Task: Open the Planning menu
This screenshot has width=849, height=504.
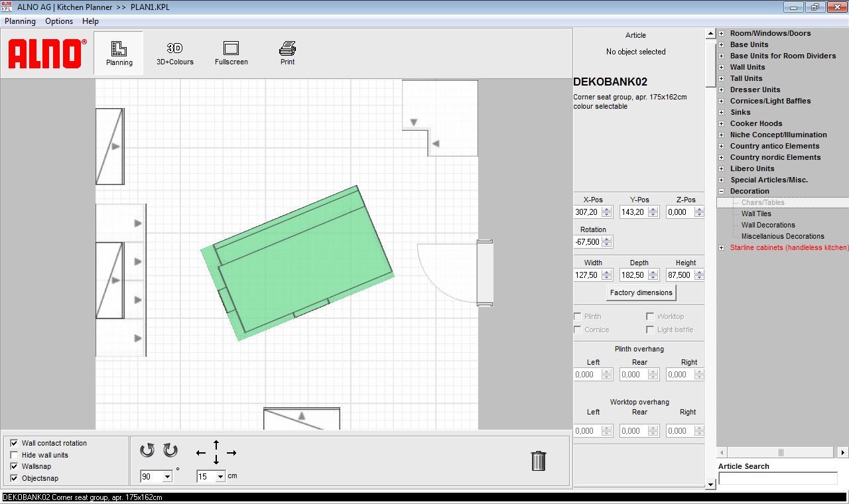Action: 20,21
